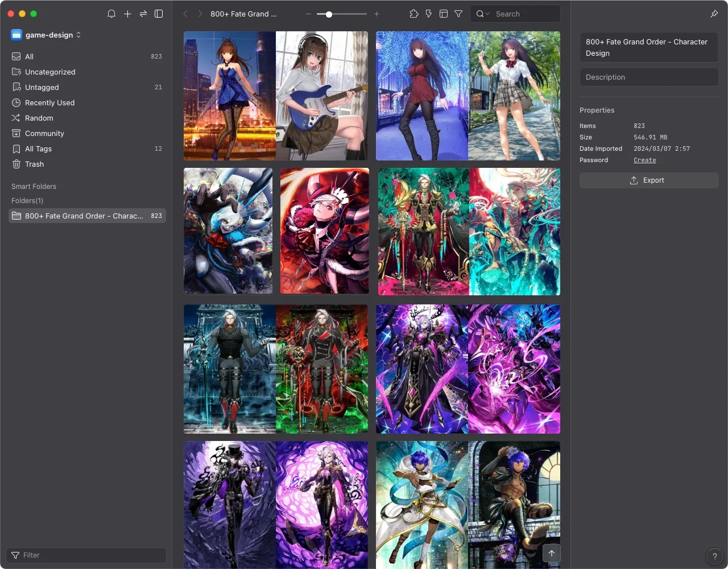Image resolution: width=728 pixels, height=569 pixels.
Task: Go forward with the right chevron
Action: (200, 14)
